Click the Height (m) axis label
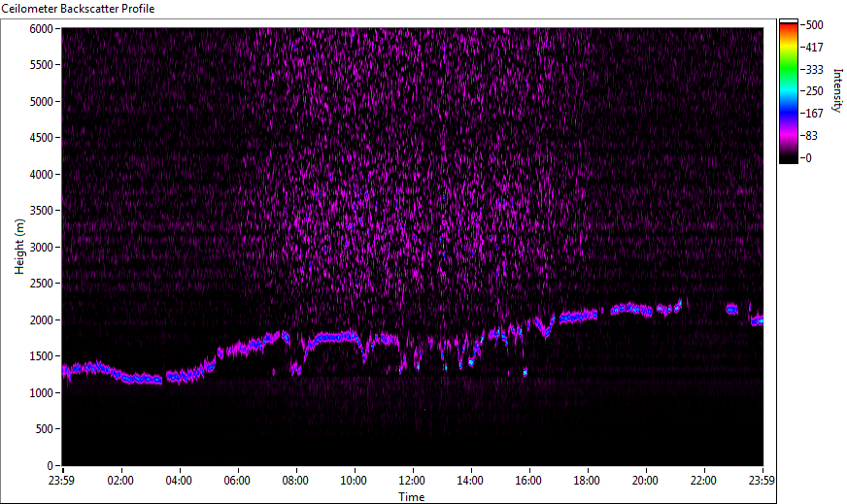 (x=19, y=247)
